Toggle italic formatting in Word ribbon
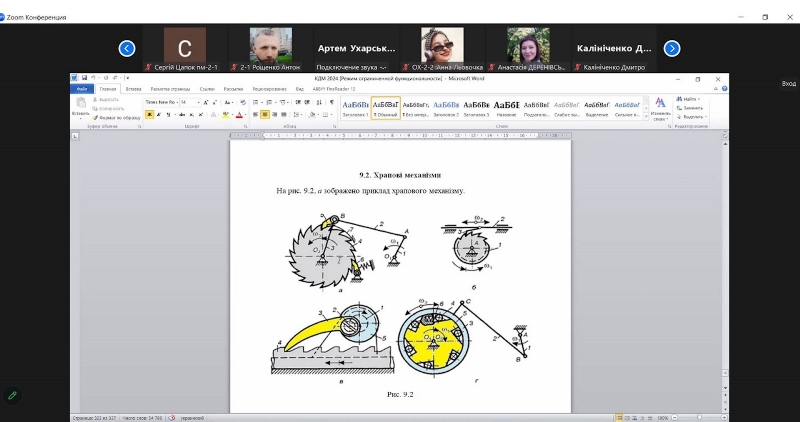 tap(159, 115)
